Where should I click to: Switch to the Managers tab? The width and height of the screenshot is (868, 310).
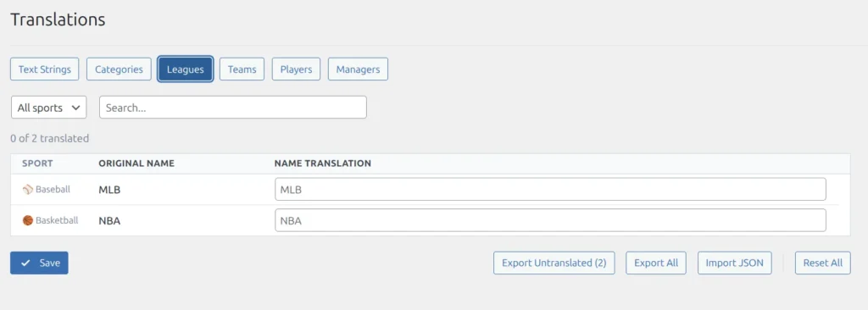[x=359, y=69]
